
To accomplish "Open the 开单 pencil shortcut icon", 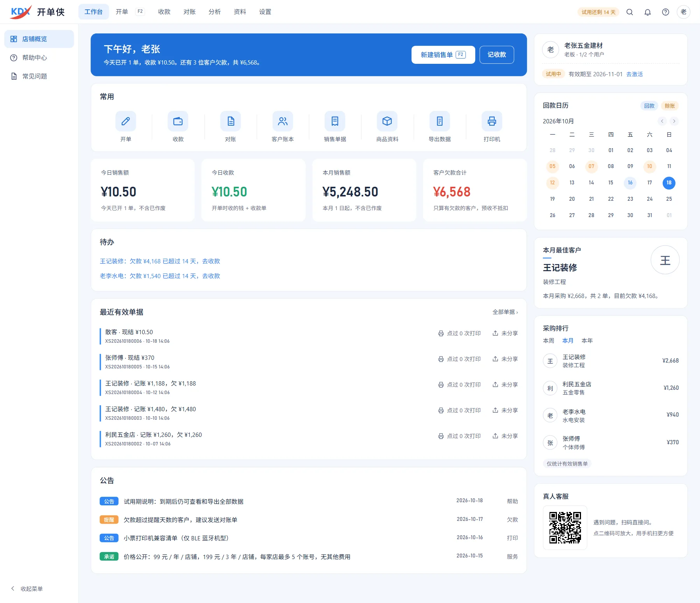I will pos(126,121).
